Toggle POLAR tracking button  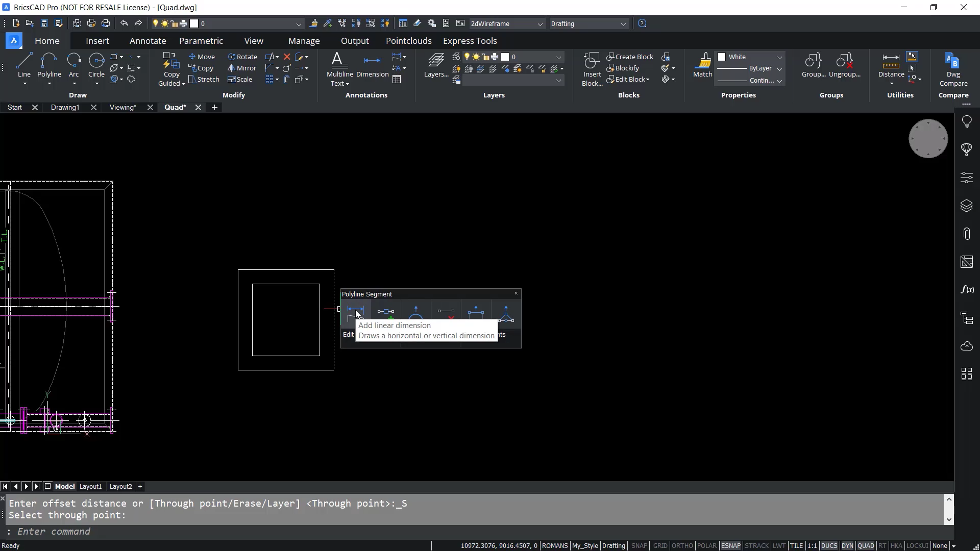tap(706, 545)
